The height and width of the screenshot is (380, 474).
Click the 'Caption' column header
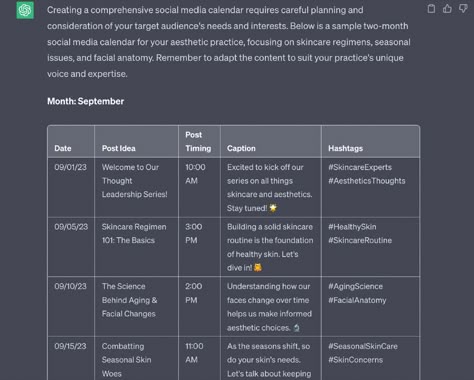coord(241,148)
